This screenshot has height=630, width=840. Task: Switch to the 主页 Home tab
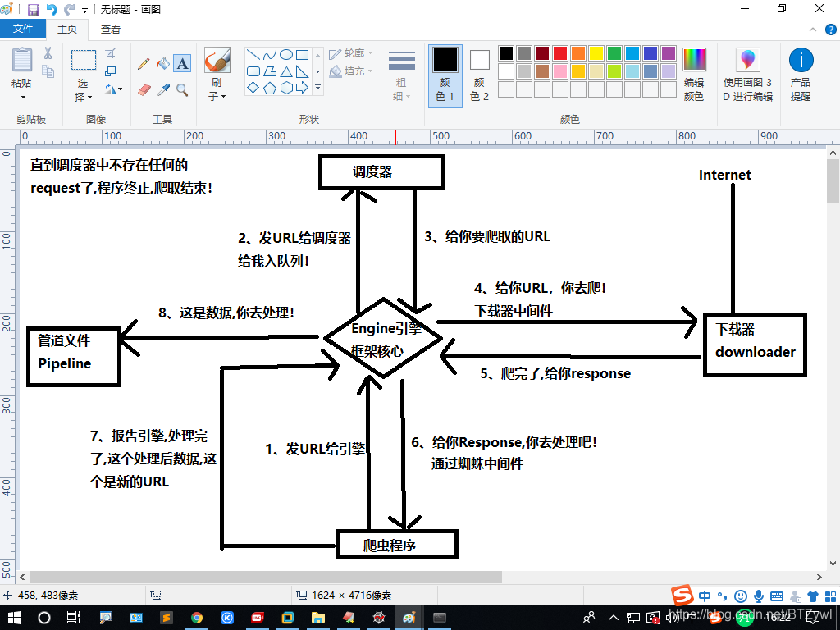click(67, 30)
